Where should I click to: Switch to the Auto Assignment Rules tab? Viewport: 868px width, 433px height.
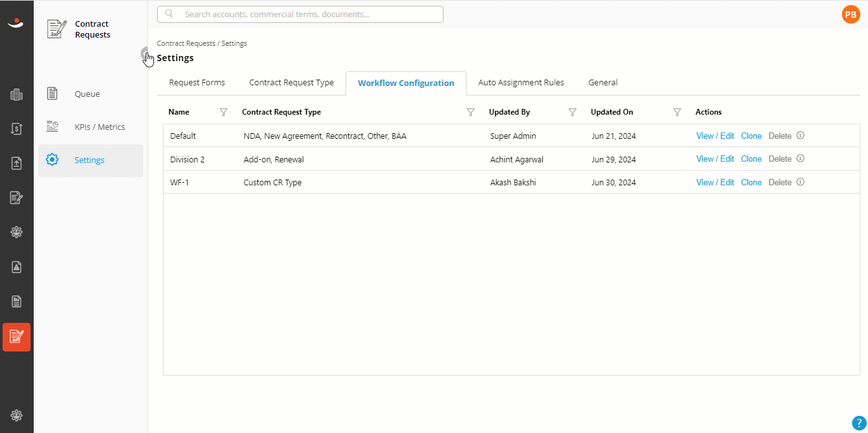[521, 83]
